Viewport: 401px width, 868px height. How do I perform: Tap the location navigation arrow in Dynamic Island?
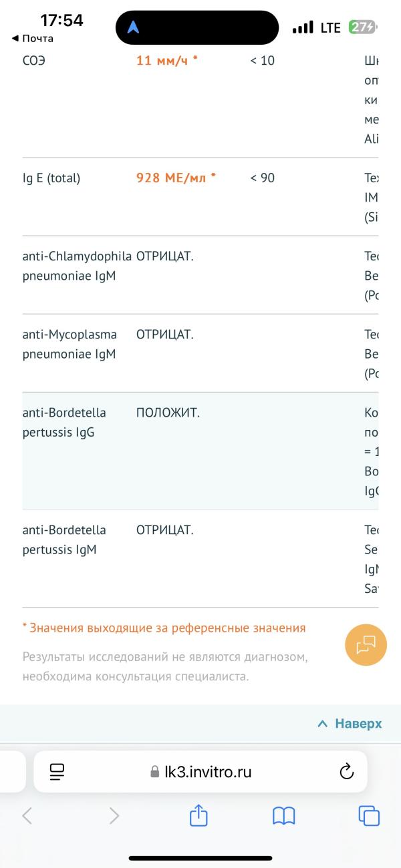tap(134, 27)
